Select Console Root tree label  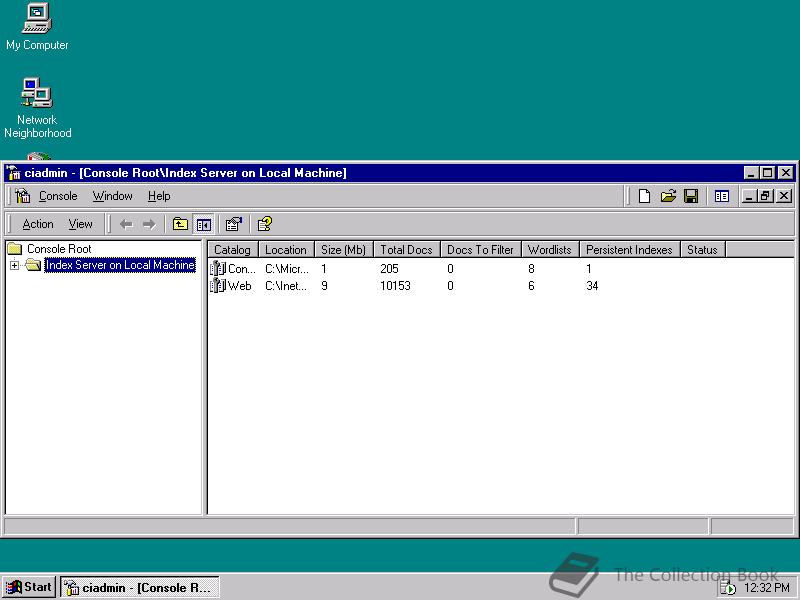tap(59, 248)
